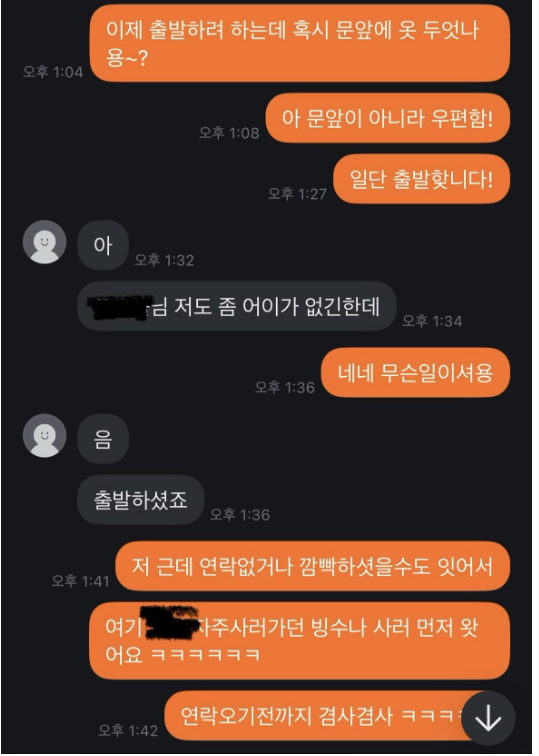This screenshot has height=756, width=539.
Task: Tap the timestamp 오후 1:42
Action: [128, 730]
